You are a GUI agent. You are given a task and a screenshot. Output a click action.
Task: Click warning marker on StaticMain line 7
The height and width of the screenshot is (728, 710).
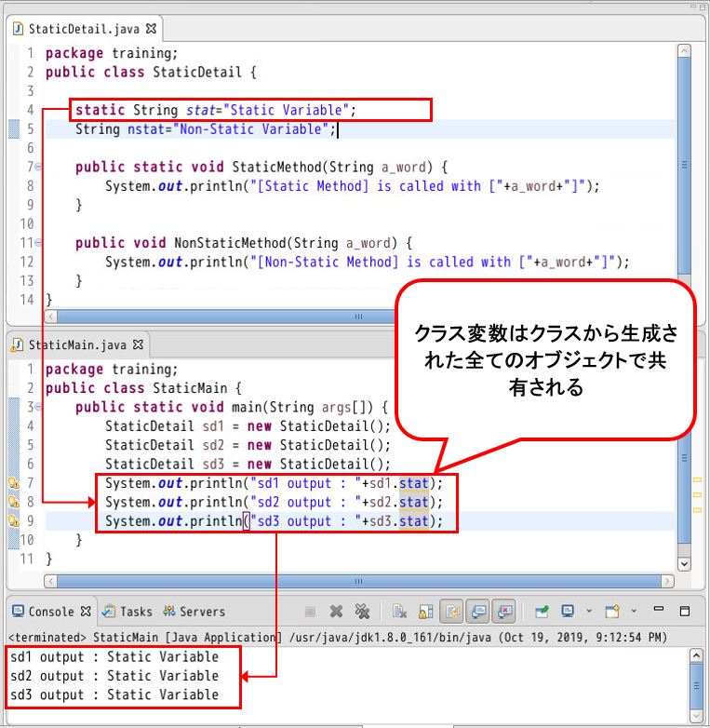point(14,483)
